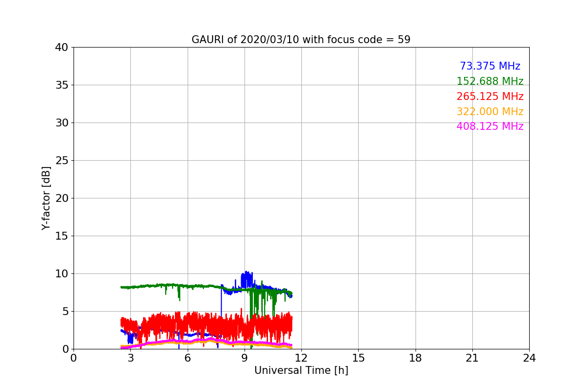Screen dimensions: 588x392
Task: Click the x-axis tick label '12'
Action: pos(301,358)
